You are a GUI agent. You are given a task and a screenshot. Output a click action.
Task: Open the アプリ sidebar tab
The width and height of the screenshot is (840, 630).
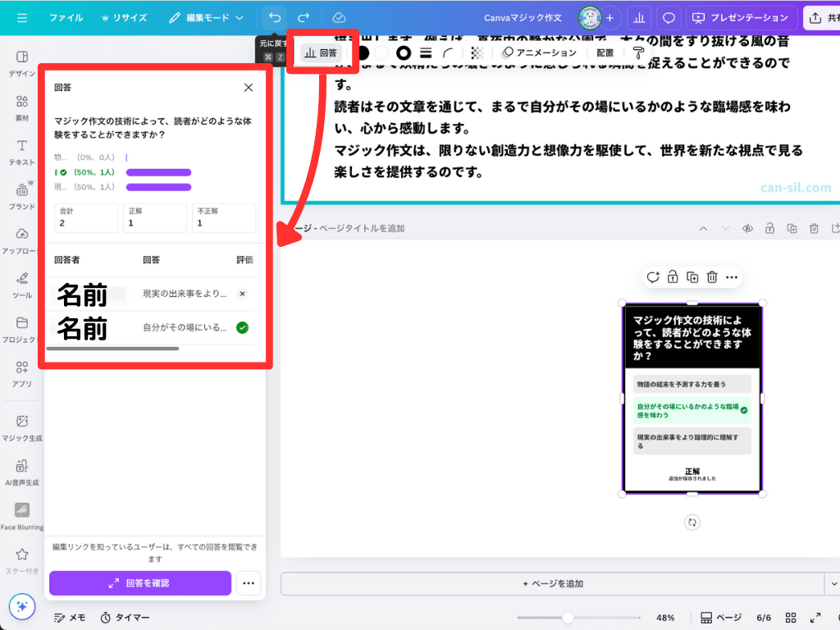[22, 374]
